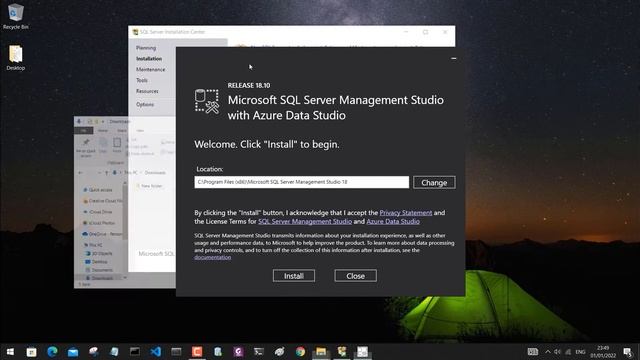640x360 pixels.
Task: Open SQL Server Management Studio license link
Action: click(x=305, y=221)
